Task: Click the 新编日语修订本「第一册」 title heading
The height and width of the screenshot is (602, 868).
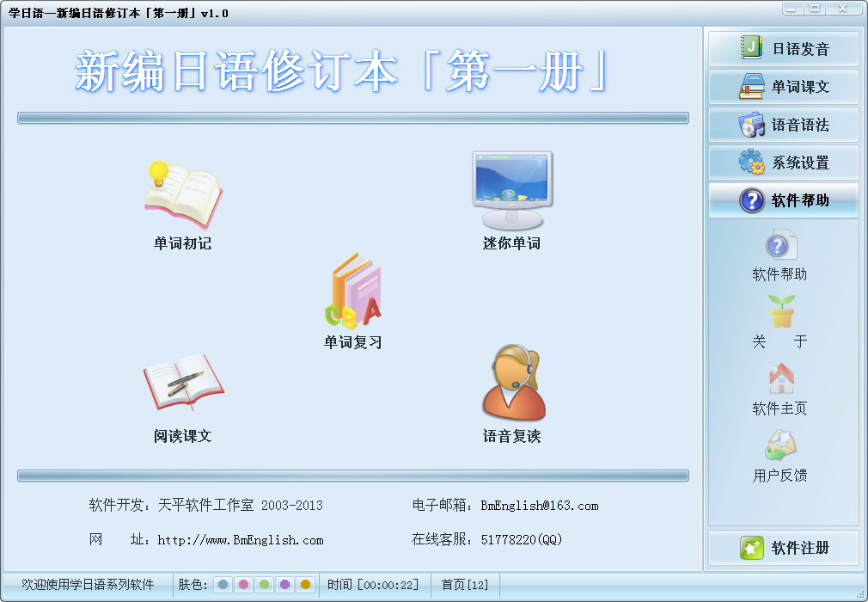Action: (341, 71)
